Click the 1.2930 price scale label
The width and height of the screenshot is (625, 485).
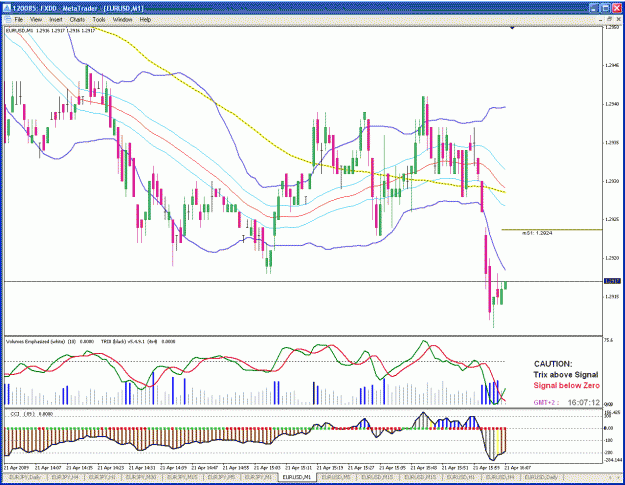[612, 181]
